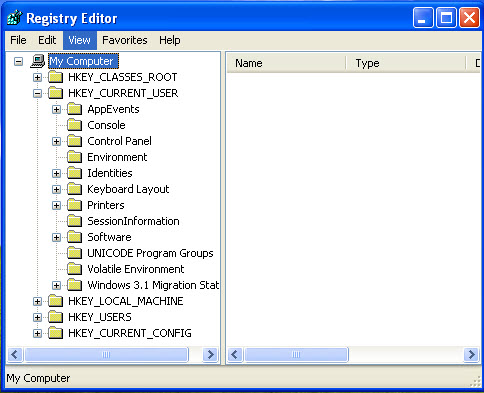Expand the Identities key
Screen dimensions: 484x393
[x=56, y=173]
